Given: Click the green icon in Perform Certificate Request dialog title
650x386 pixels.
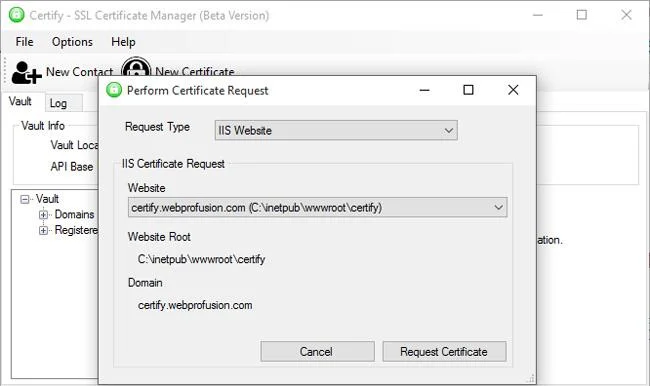Looking at the screenshot, I should click(114, 90).
